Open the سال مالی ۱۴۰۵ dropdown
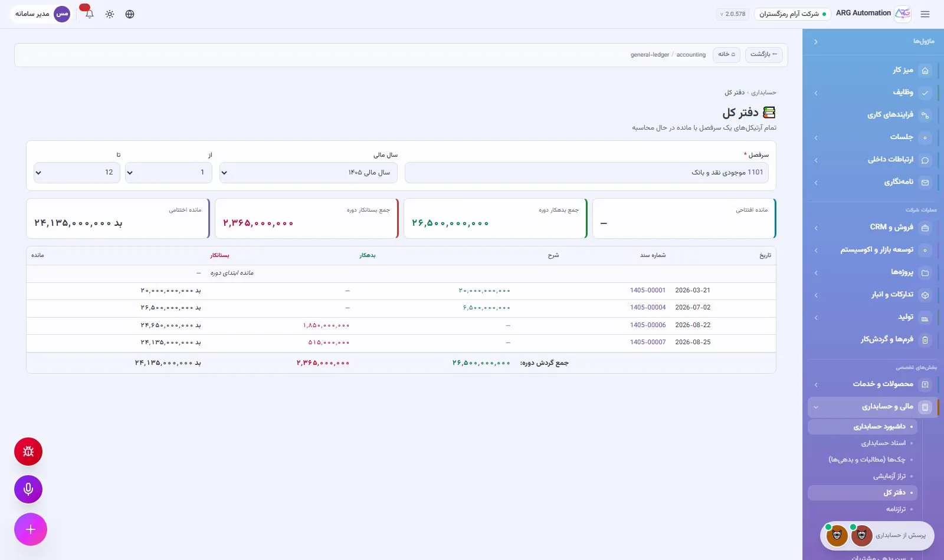 point(309,173)
